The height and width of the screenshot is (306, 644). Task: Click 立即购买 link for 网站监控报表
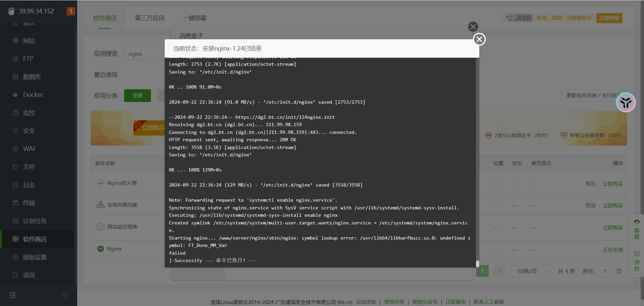pyautogui.click(x=613, y=228)
